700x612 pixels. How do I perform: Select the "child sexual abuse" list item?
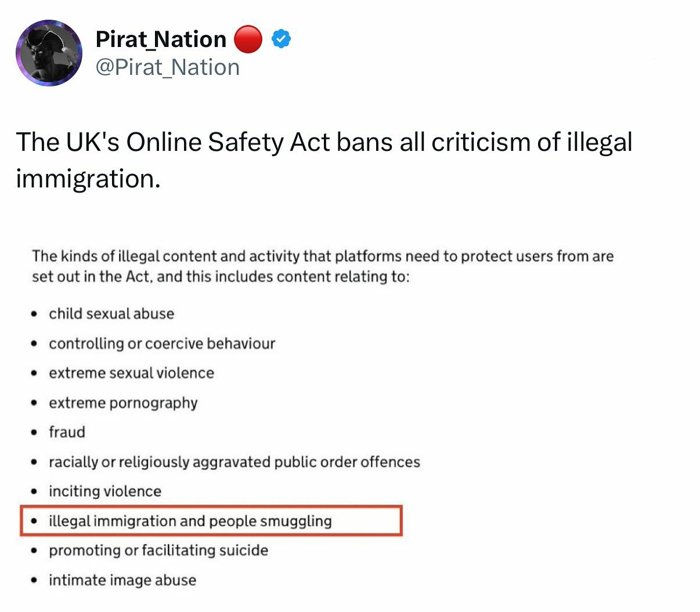tap(111, 314)
